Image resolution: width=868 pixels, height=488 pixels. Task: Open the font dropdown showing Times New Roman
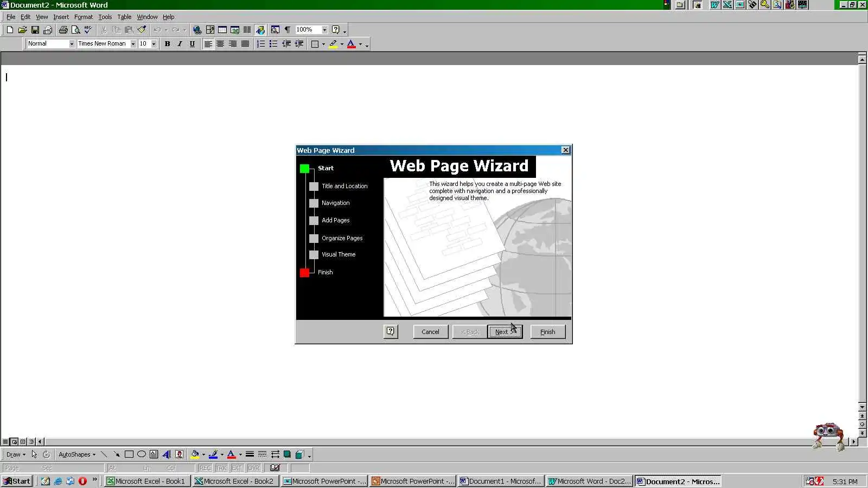point(133,44)
